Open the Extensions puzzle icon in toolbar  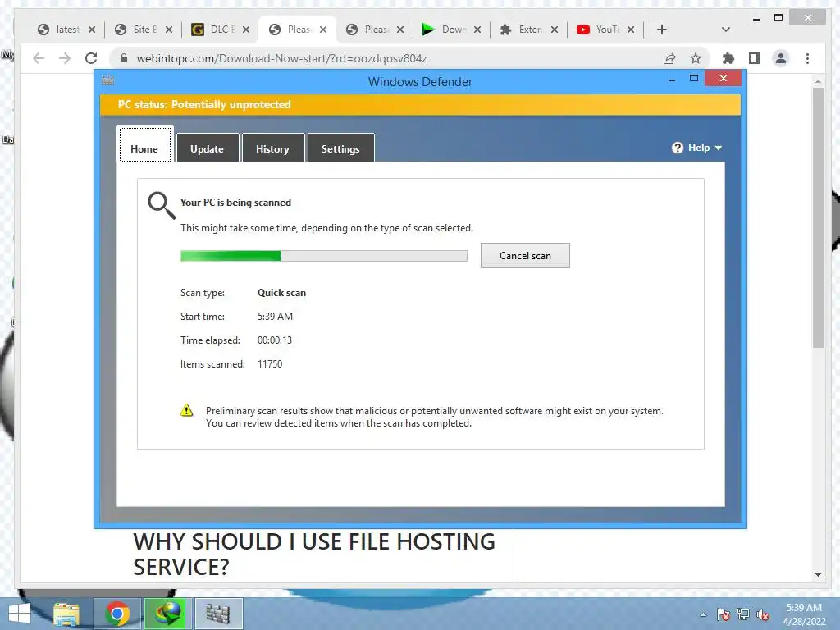728,58
